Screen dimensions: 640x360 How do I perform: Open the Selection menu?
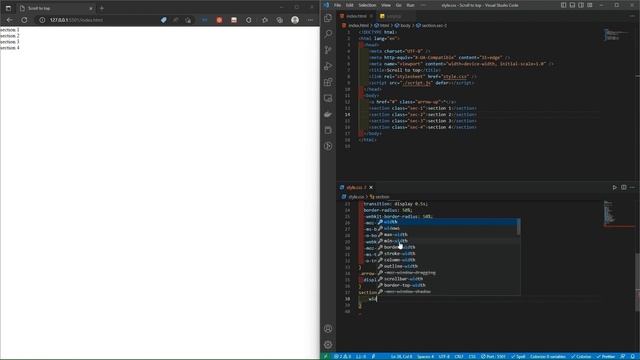pyautogui.click(x=367, y=5)
